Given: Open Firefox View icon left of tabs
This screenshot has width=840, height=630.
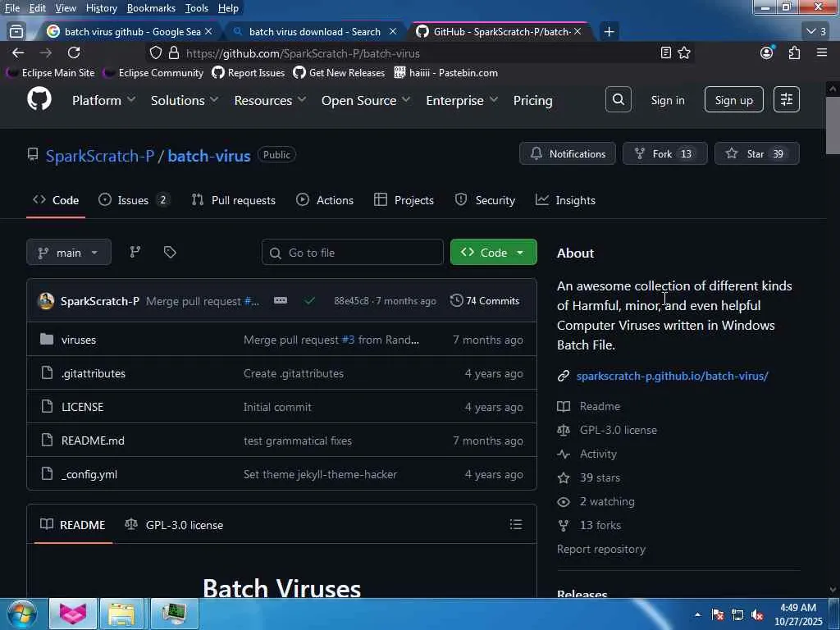Looking at the screenshot, I should (16, 32).
